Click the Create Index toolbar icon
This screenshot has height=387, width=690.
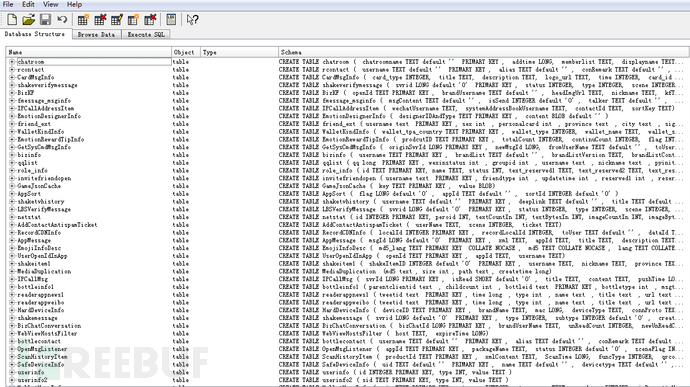133,19
